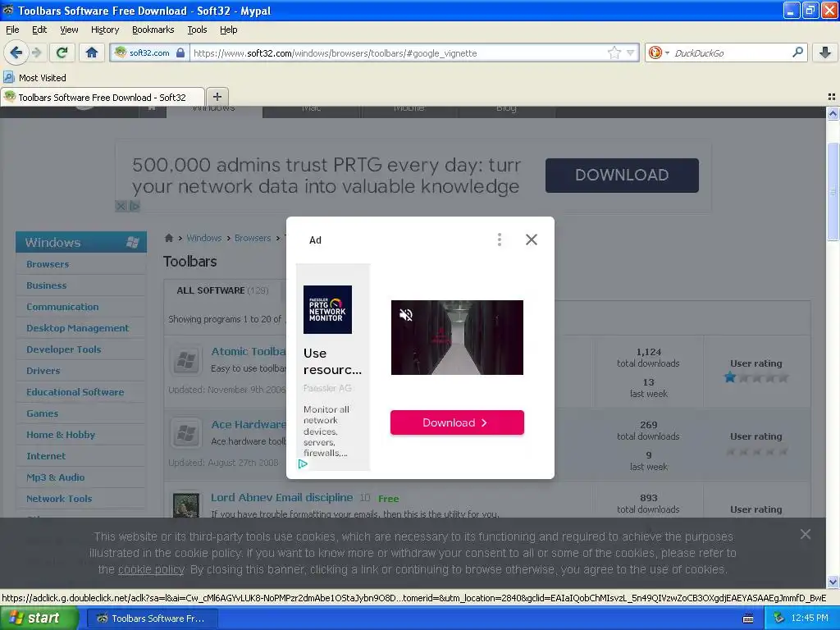Go back with the Back arrow button
Image resolution: width=840 pixels, height=630 pixels.
click(x=16, y=52)
